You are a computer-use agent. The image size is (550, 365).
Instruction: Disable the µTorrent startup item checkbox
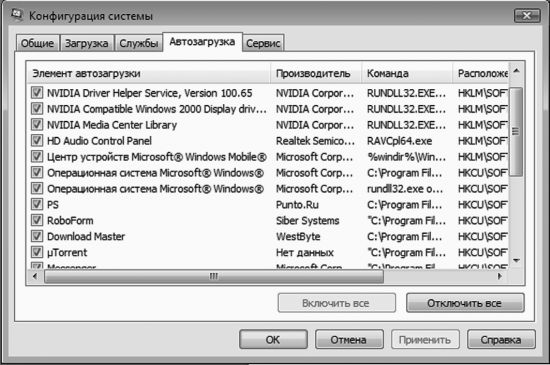coord(37,252)
